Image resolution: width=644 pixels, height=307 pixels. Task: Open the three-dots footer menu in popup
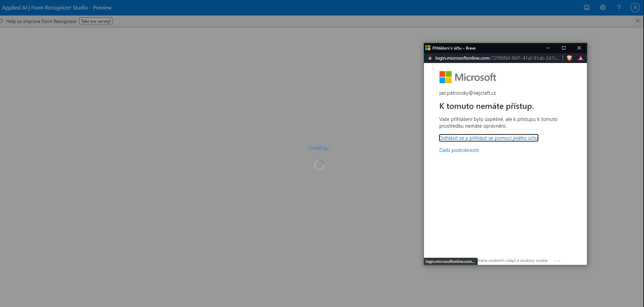[x=557, y=260]
